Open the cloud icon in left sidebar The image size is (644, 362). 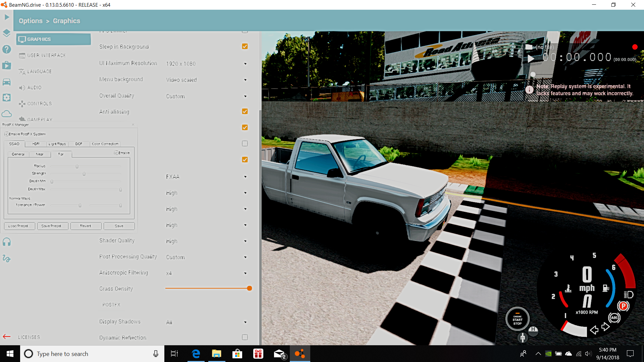(x=7, y=114)
